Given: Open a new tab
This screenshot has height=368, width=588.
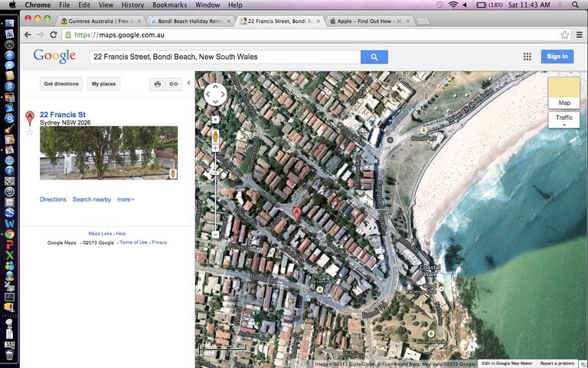Looking at the screenshot, I should 423,21.
